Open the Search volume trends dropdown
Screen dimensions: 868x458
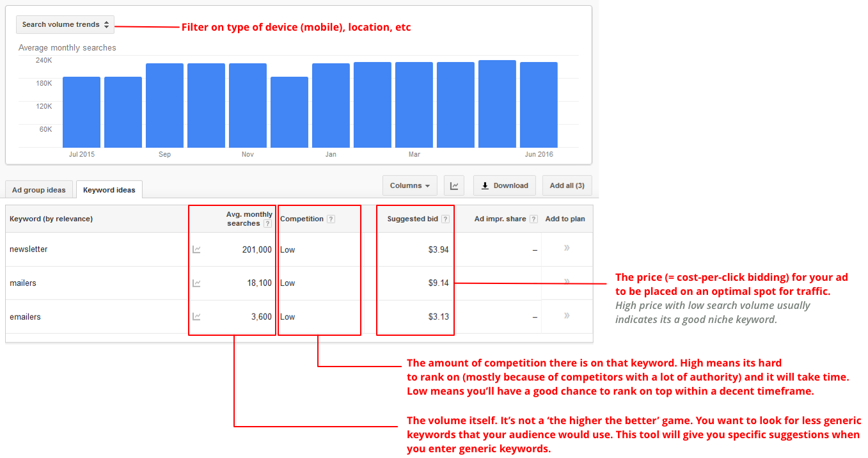click(65, 24)
